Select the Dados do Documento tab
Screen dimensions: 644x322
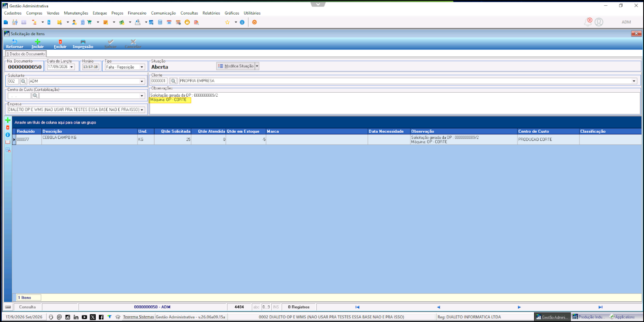pyautogui.click(x=26, y=54)
